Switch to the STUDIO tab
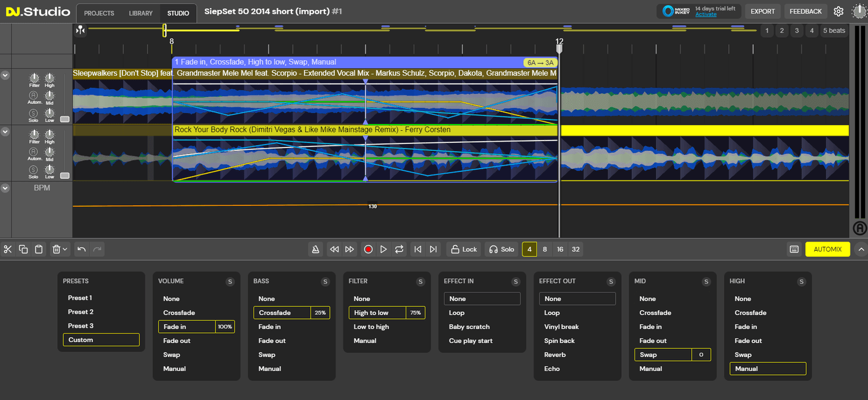The height and width of the screenshot is (400, 868). (178, 13)
